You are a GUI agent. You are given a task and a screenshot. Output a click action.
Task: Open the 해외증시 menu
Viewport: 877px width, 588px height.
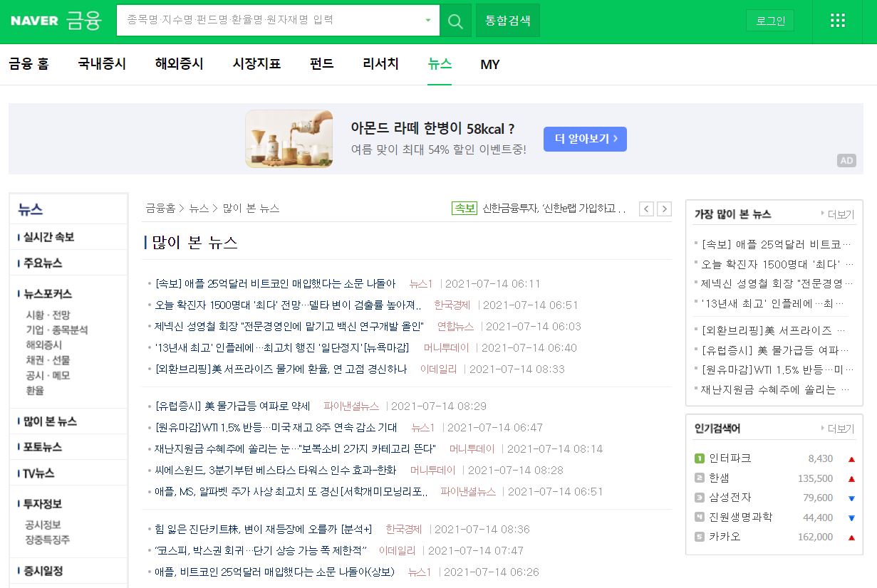180,64
